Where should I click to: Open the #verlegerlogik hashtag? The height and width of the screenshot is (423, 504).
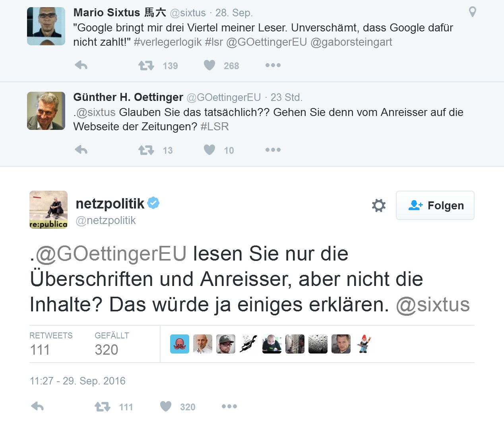[168, 42]
